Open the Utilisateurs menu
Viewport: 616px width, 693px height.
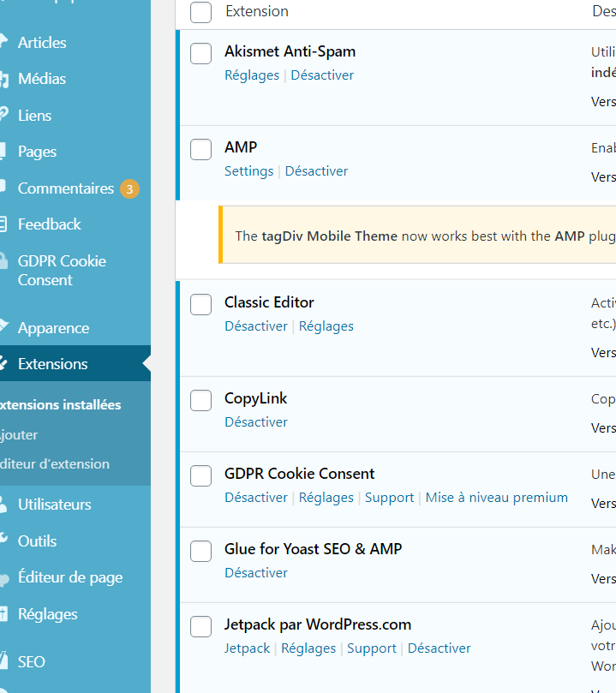point(54,505)
